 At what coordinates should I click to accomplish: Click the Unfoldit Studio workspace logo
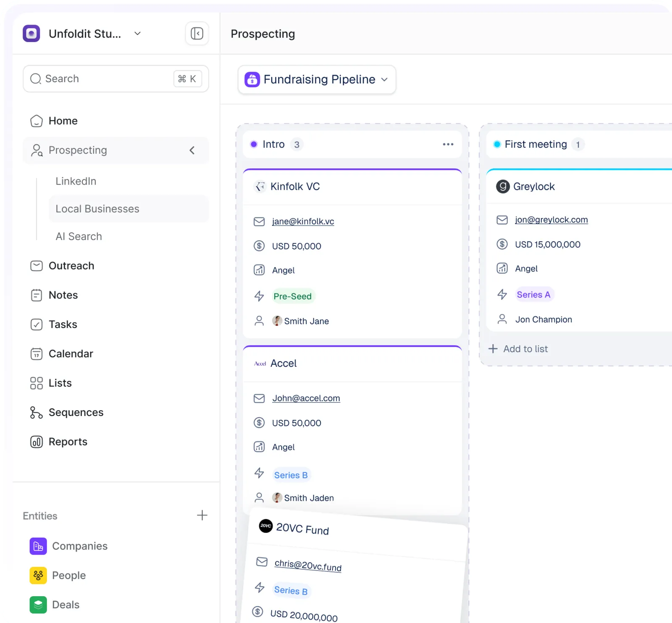(x=31, y=34)
